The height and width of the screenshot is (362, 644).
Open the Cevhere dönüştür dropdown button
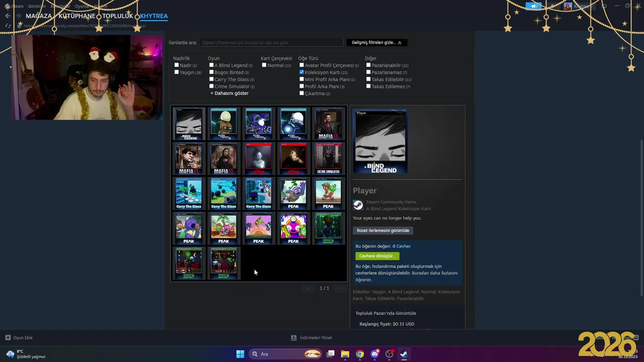tap(377, 256)
